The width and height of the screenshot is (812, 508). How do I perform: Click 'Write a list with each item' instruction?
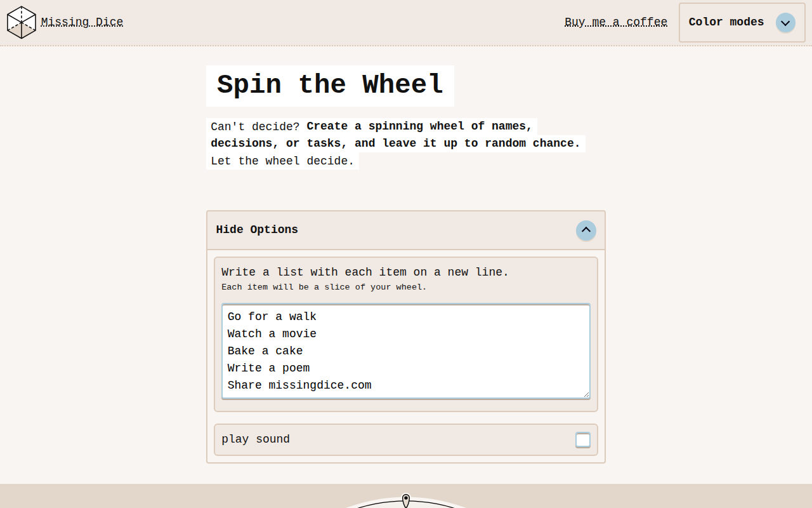[365, 272]
